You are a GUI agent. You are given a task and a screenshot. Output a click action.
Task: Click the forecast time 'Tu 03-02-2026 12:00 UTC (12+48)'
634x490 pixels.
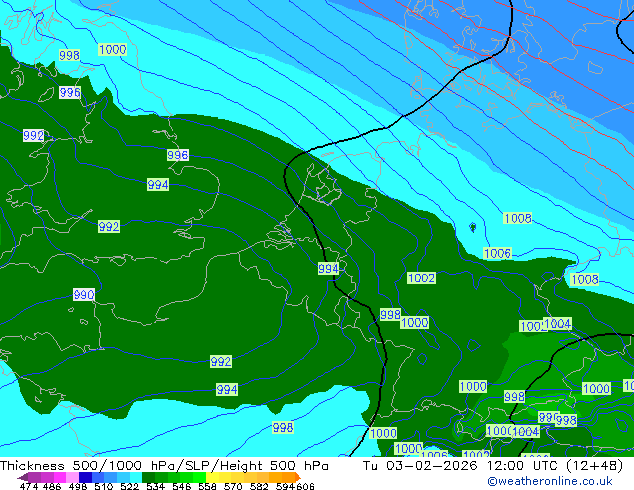point(493,466)
